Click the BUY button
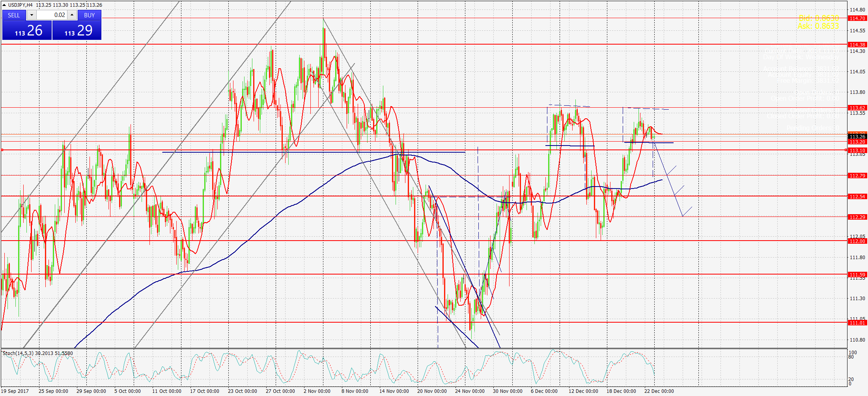The height and width of the screenshot is (396, 868). coord(90,15)
